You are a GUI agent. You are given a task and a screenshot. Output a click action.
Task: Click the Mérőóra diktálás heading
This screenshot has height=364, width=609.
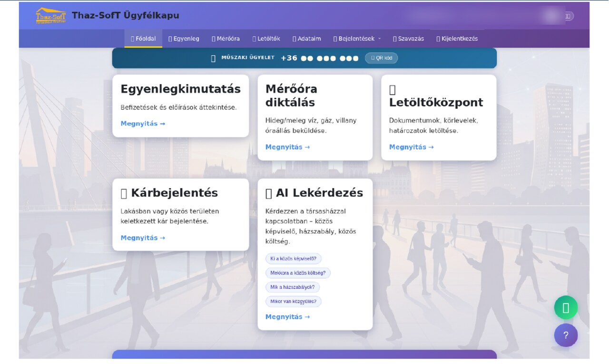(291, 96)
